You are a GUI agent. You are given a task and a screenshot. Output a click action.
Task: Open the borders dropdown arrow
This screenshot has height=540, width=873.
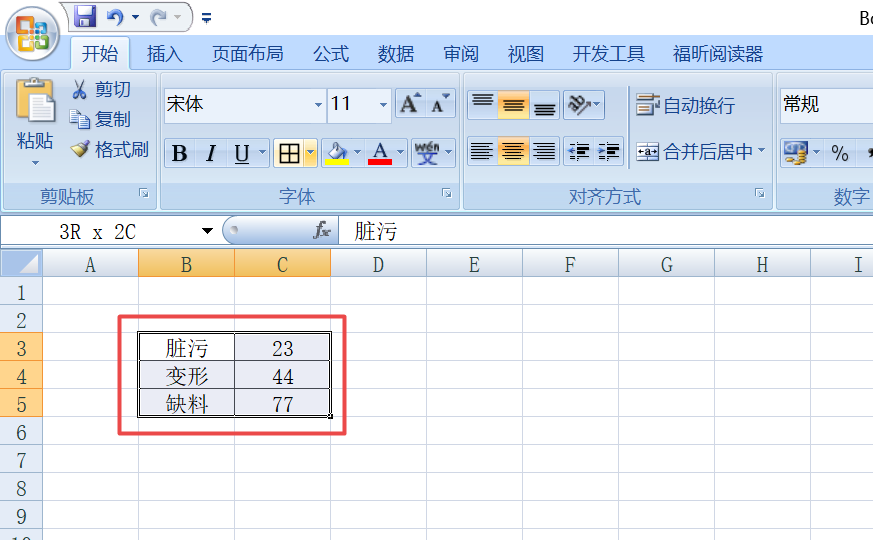pyautogui.click(x=311, y=153)
